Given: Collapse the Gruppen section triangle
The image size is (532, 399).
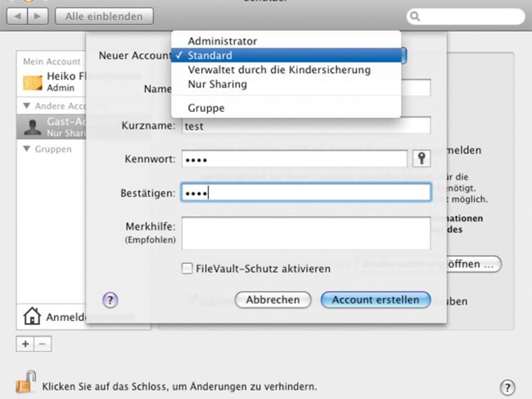Looking at the screenshot, I should coord(27,149).
